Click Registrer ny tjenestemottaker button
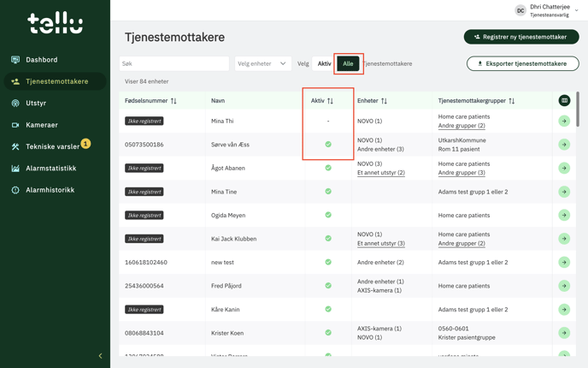Image resolution: width=588 pixels, height=368 pixels. click(x=521, y=37)
